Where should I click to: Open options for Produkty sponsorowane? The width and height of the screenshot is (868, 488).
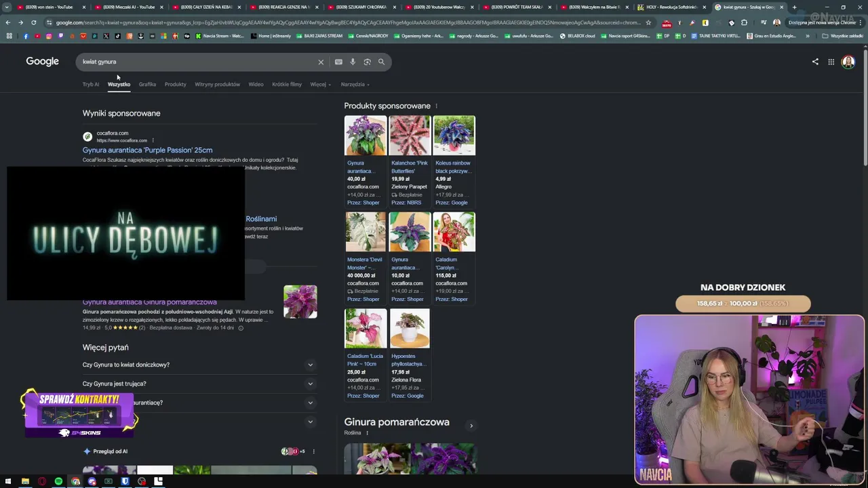pyautogui.click(x=436, y=106)
